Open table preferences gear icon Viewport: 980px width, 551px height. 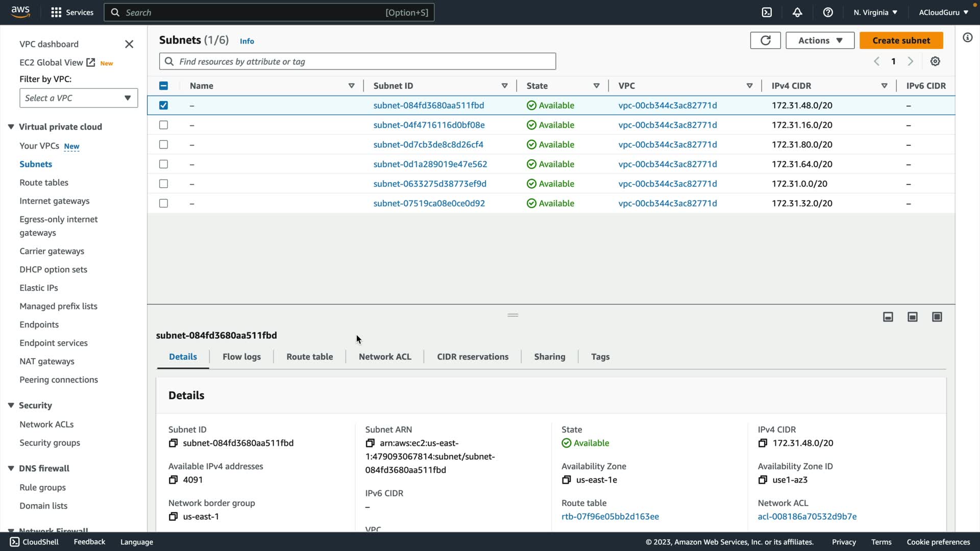click(935, 61)
